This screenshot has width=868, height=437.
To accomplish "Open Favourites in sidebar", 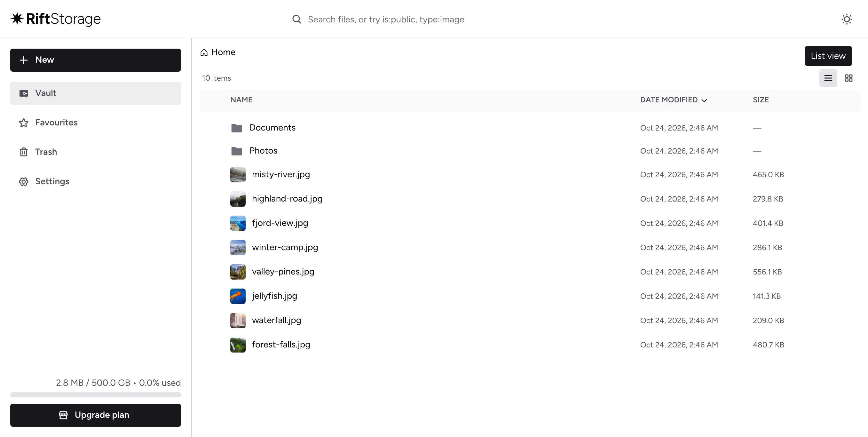I will [95, 123].
